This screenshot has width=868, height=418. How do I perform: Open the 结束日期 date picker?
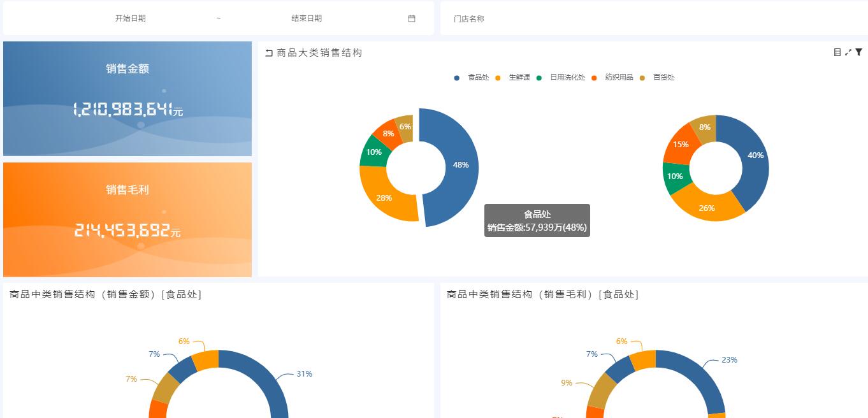pos(307,18)
